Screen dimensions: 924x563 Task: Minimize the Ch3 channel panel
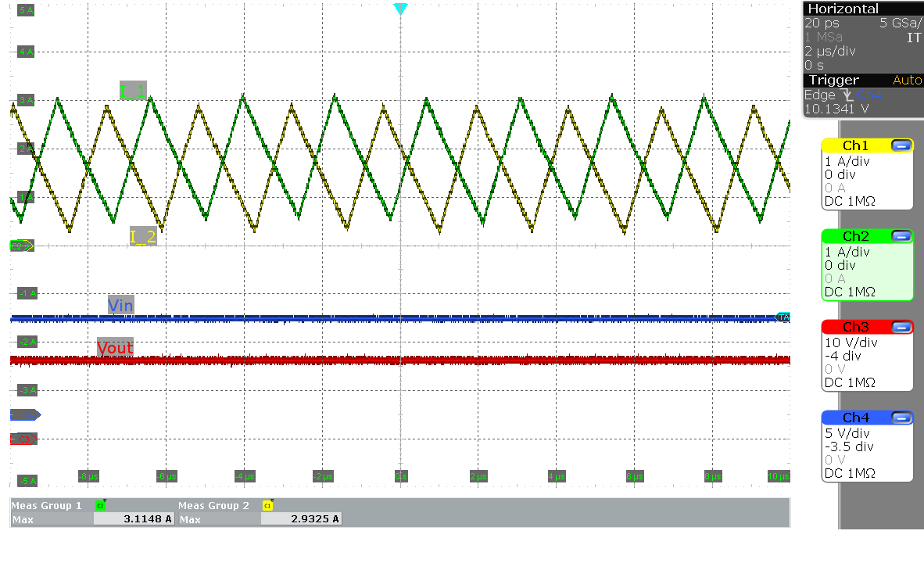pos(903,326)
